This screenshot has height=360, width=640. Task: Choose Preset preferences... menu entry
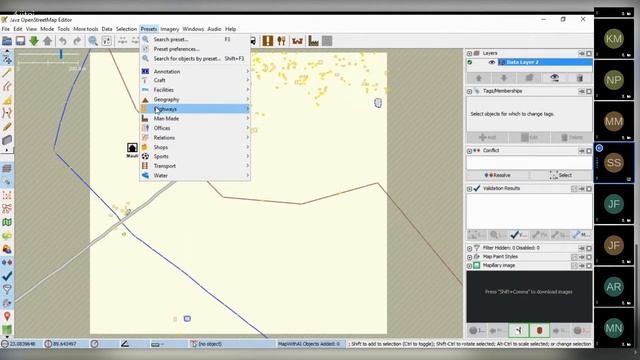click(x=195, y=49)
